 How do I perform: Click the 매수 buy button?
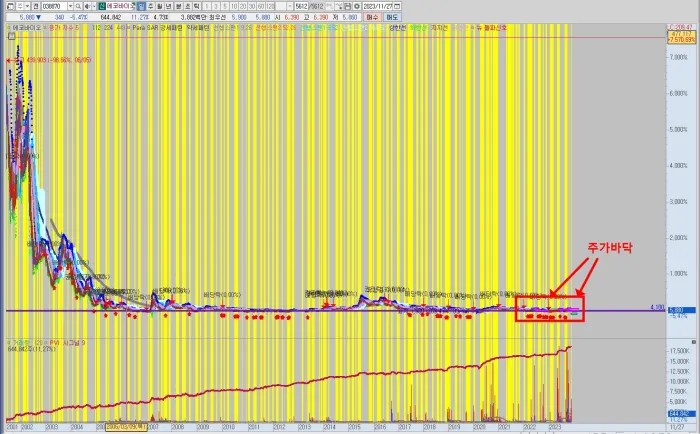pyautogui.click(x=372, y=17)
